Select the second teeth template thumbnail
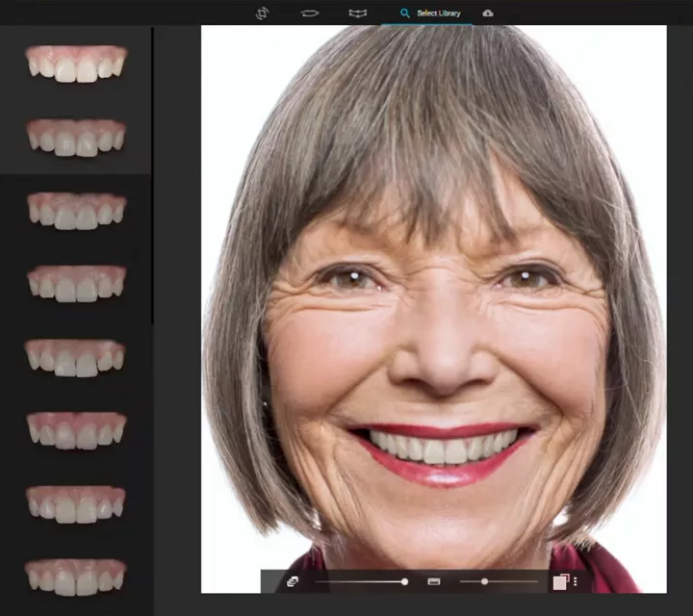Screen dimensions: 693x616 pyautogui.click(x=76, y=137)
